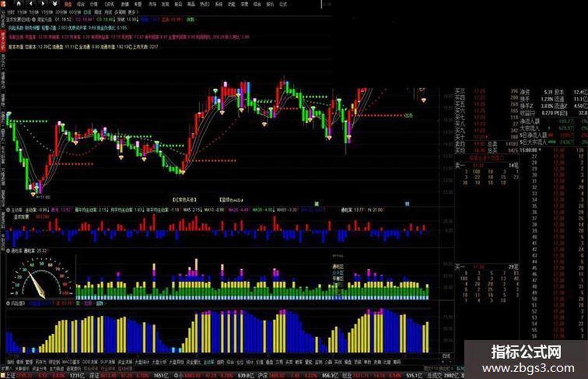The height and width of the screenshot is (379, 588).
Task: Click the circle icon of the 风险提示 indicator panel
Action: [x=8, y=303]
